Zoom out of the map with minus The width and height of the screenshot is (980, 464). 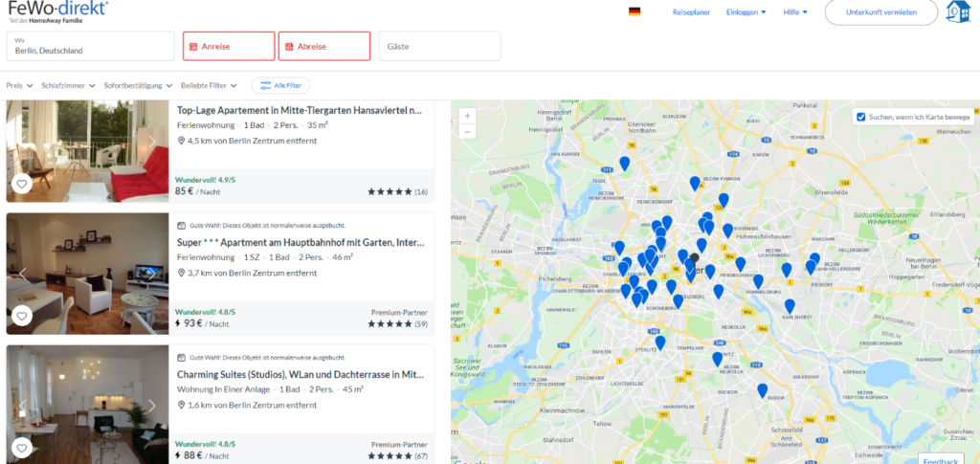click(x=467, y=132)
